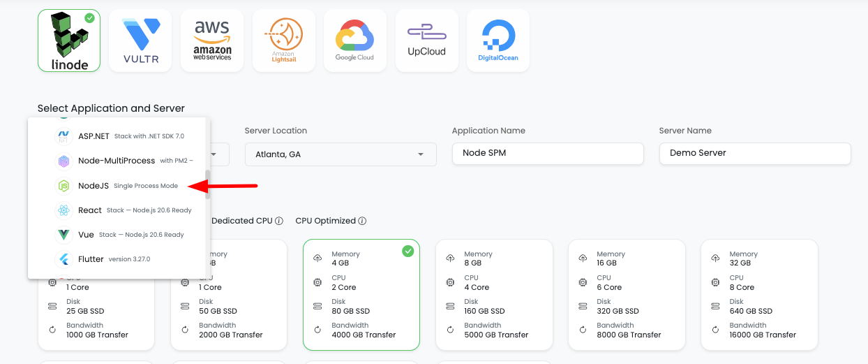This screenshot has height=364, width=868.
Task: Pick Vue Stack Node.js 20.6 option
Action: (116, 235)
